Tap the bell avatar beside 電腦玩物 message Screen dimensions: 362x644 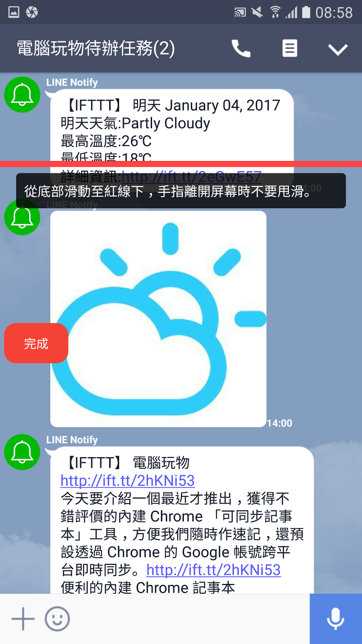coord(22,452)
